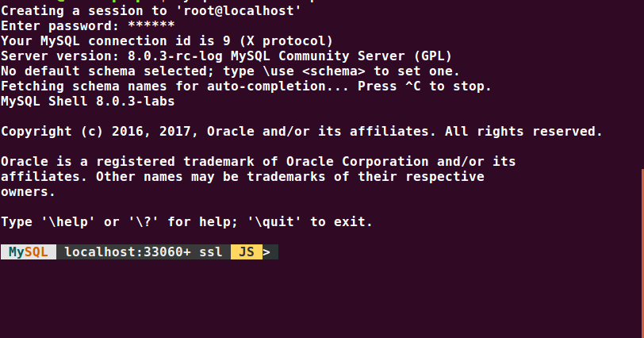This screenshot has width=644, height=338.
Task: Click the '\help' command hint
Action: click(68, 222)
